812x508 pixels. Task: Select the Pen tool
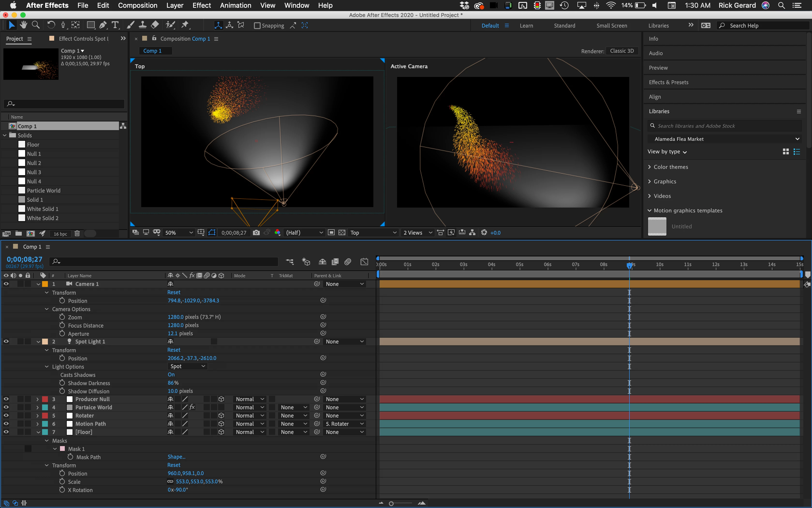click(x=103, y=25)
